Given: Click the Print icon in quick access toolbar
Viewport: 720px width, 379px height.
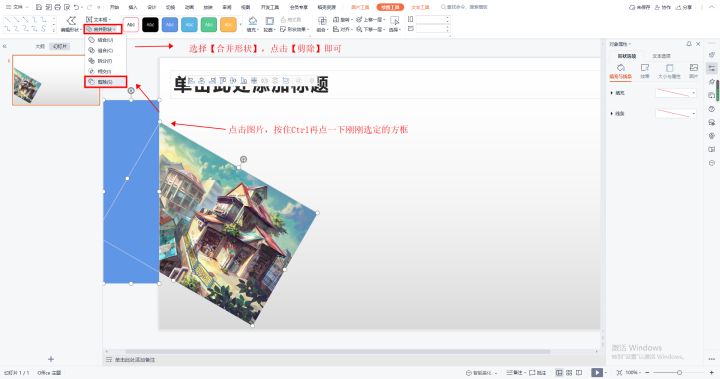Looking at the screenshot, I should (57, 7).
